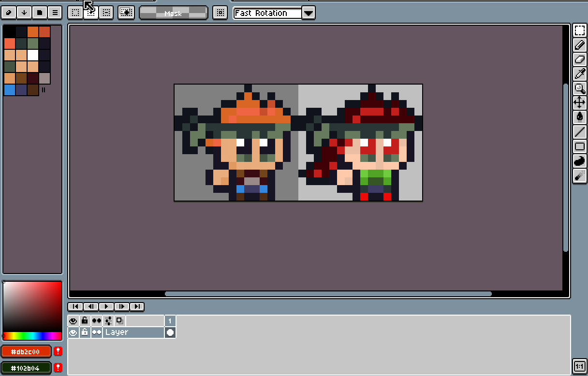
Task: Select frame 1 cel of Layer
Action: pos(170,333)
